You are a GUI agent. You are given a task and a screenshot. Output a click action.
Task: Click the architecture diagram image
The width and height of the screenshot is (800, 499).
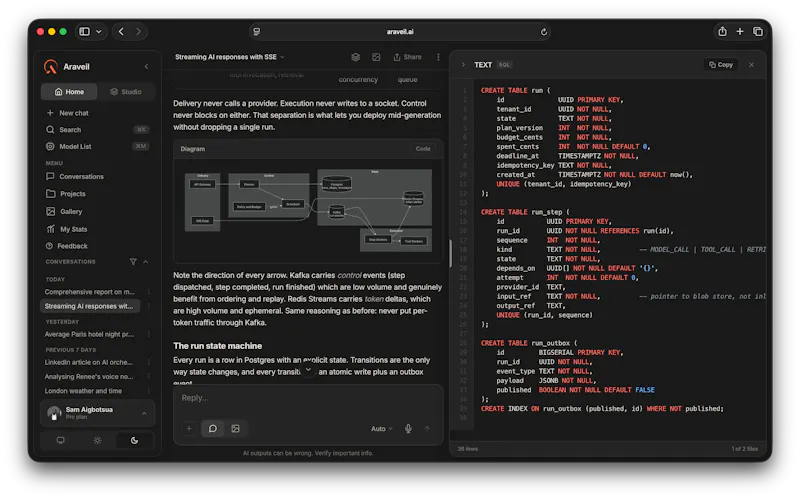pyautogui.click(x=308, y=211)
